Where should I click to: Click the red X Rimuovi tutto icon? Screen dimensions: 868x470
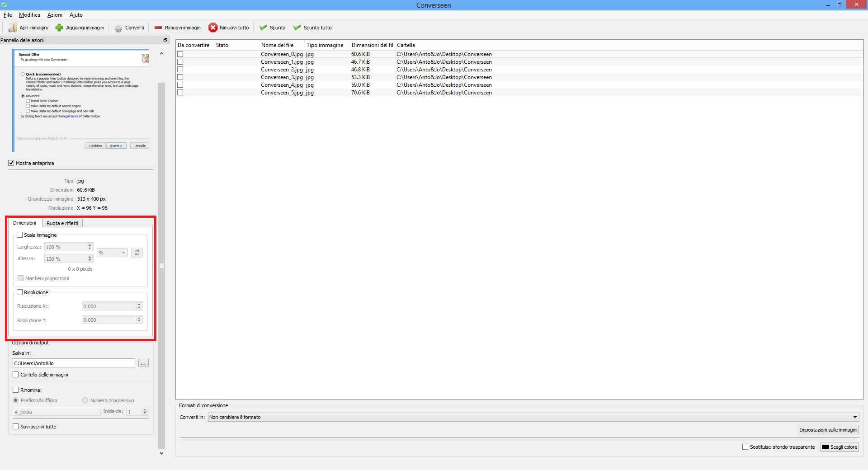(212, 28)
